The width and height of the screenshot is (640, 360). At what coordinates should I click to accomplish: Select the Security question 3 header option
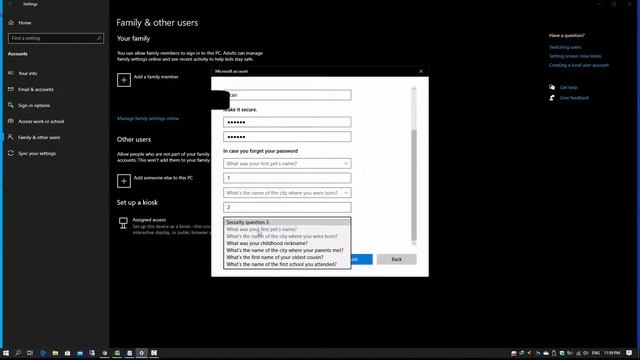(287, 222)
